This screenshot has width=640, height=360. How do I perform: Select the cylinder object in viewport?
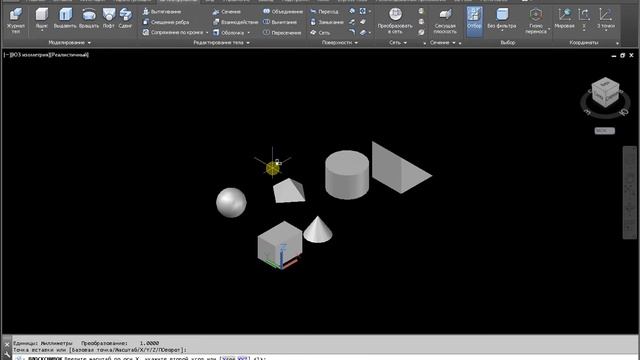pos(347,175)
